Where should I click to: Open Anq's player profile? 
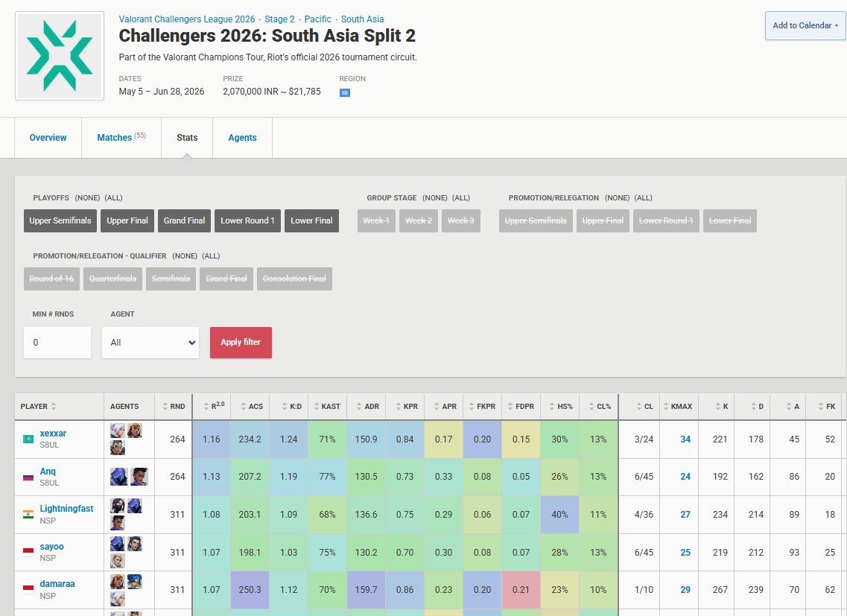[x=48, y=471]
